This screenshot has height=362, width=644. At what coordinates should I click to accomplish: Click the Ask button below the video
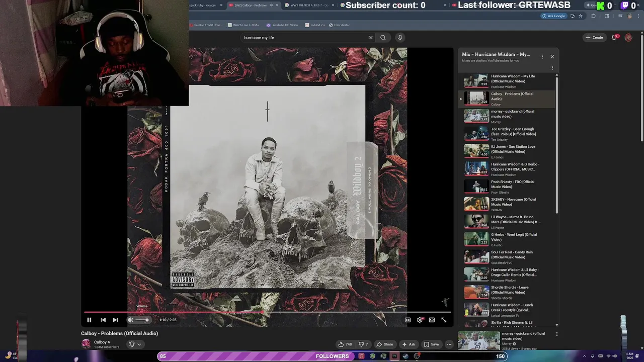click(408, 344)
